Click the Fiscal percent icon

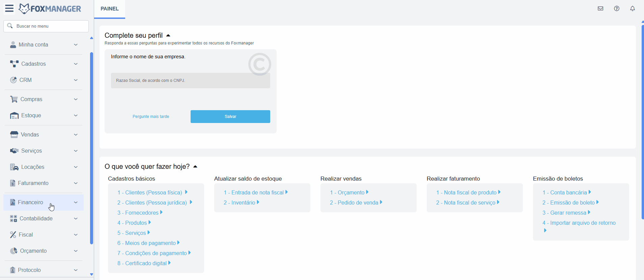(13, 235)
